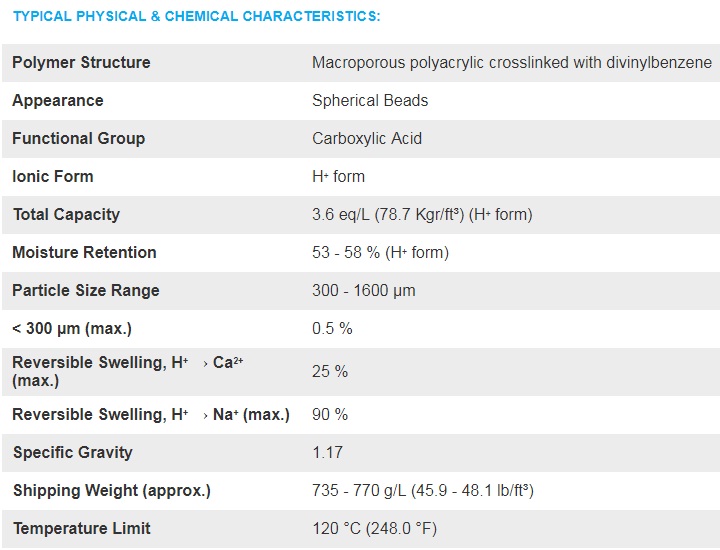This screenshot has width=720, height=550.
Task: Select the Appearance row label
Action: [58, 101]
